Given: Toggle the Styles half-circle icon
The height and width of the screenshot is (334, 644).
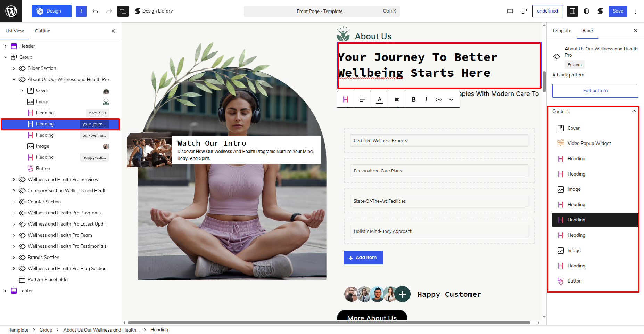Looking at the screenshot, I should click(x=586, y=11).
